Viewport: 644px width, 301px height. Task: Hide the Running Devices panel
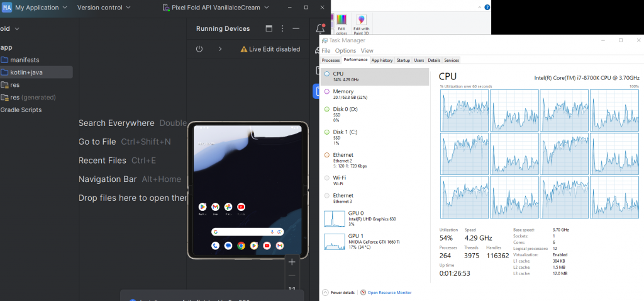click(296, 29)
